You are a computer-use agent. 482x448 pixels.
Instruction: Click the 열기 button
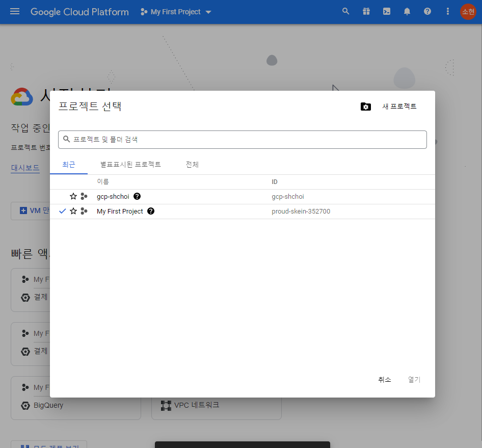414,380
